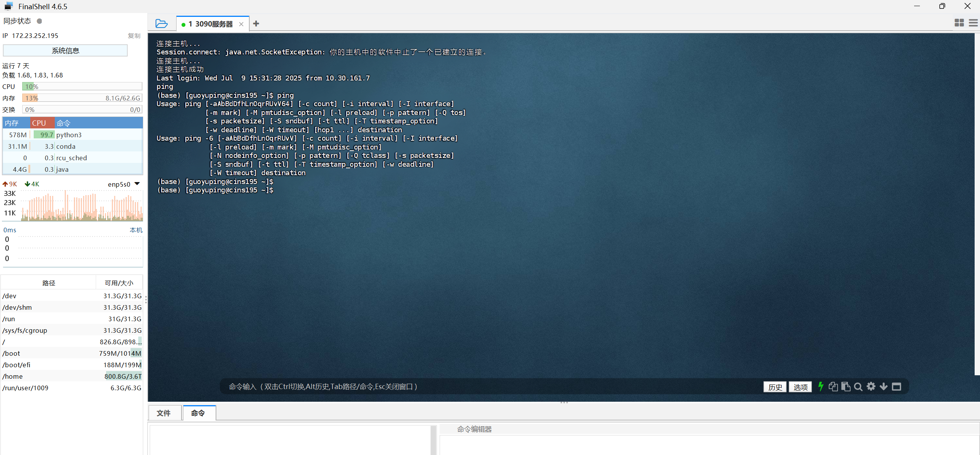Click the 负载 1.68, 1.83, 1.68 text

click(x=33, y=75)
